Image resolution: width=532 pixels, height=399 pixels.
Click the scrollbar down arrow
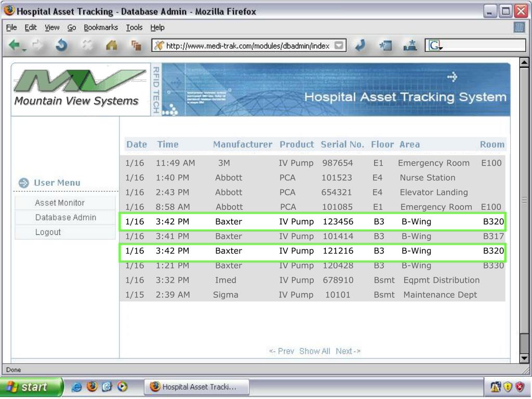click(x=524, y=358)
